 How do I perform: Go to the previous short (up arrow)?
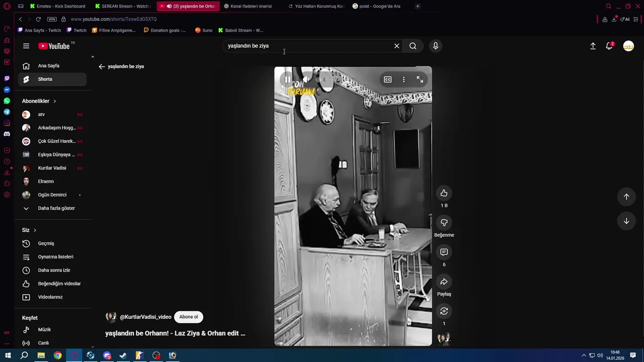(626, 197)
